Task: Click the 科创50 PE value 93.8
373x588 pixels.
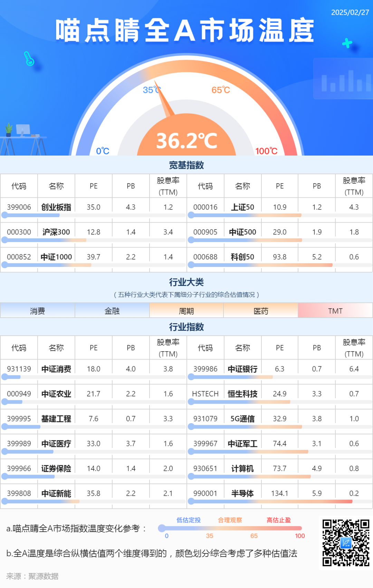Action: click(x=280, y=257)
